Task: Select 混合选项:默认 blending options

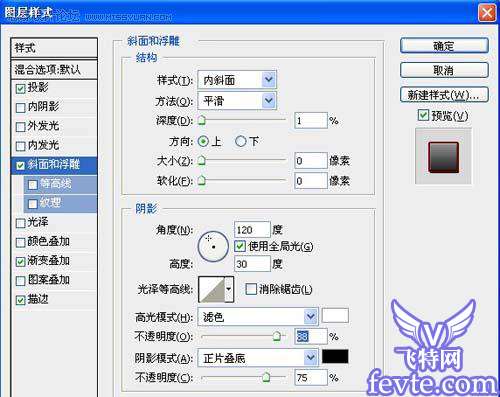Action: point(54,69)
